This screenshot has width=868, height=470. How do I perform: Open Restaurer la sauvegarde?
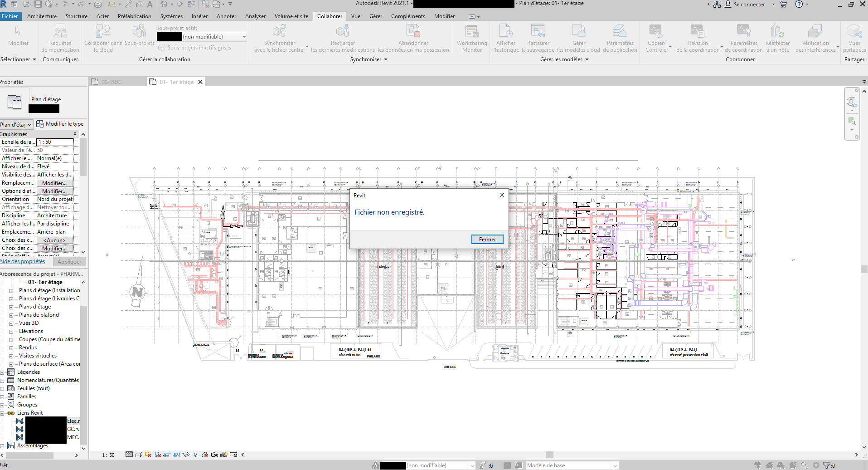click(x=538, y=38)
